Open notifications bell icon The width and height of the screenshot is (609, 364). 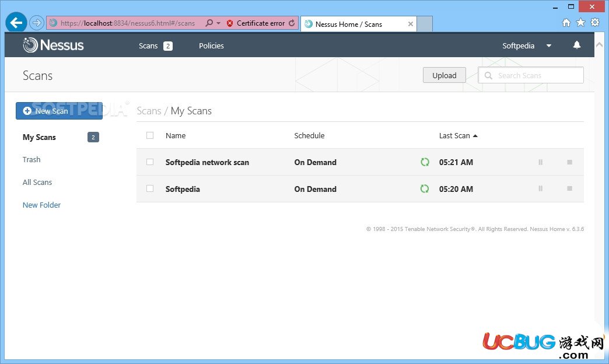click(x=577, y=45)
